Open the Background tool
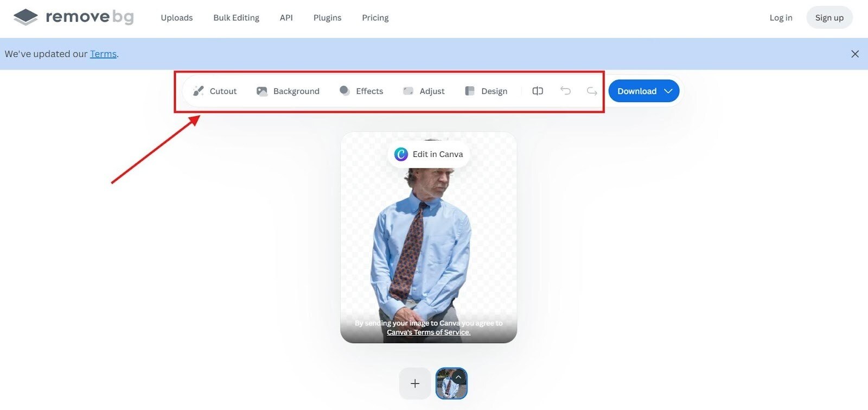The image size is (868, 410). coord(288,91)
